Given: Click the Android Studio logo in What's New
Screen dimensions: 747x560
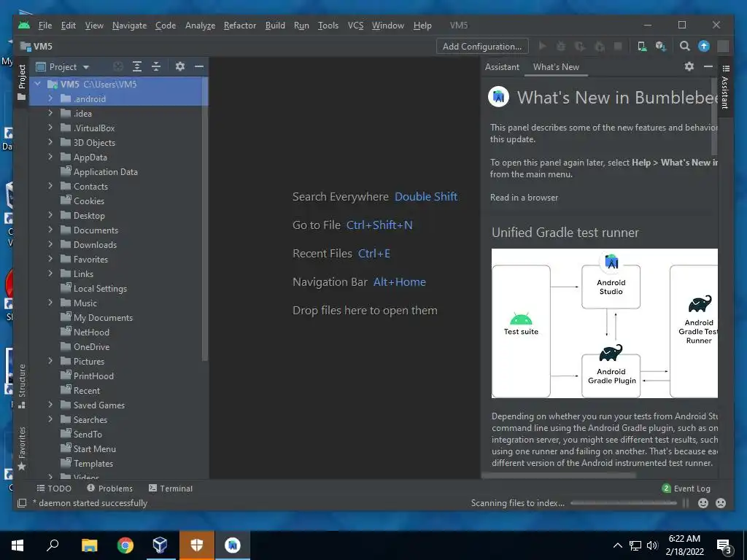Looking at the screenshot, I should [499, 97].
